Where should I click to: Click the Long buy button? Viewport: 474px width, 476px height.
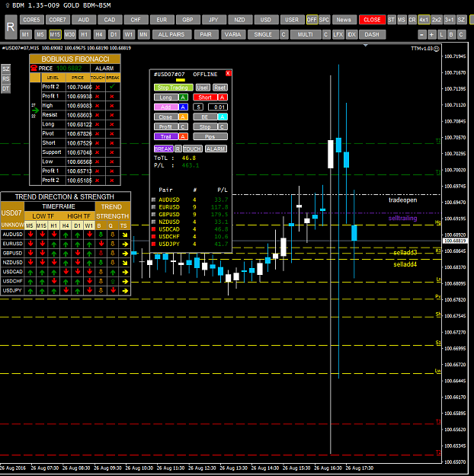166,97
